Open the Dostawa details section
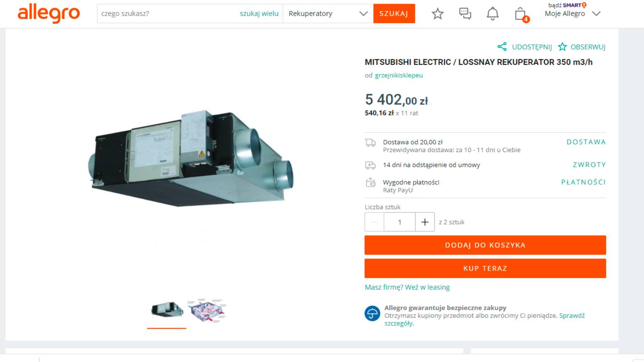 coord(586,142)
